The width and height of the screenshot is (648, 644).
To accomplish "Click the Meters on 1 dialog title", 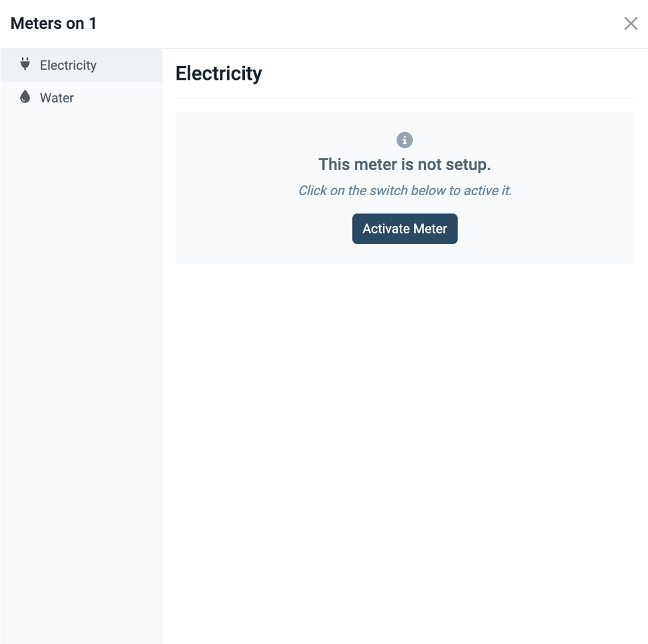I will [53, 23].
